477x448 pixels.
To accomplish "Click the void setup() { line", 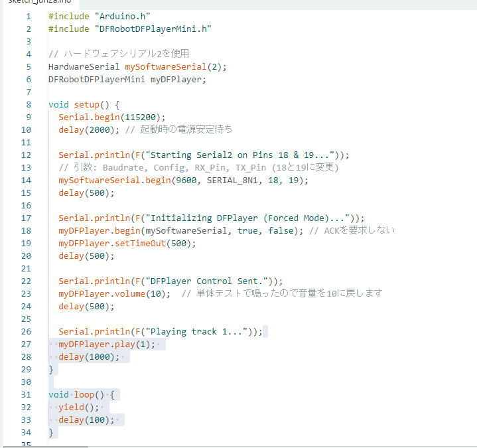I will [x=84, y=105].
